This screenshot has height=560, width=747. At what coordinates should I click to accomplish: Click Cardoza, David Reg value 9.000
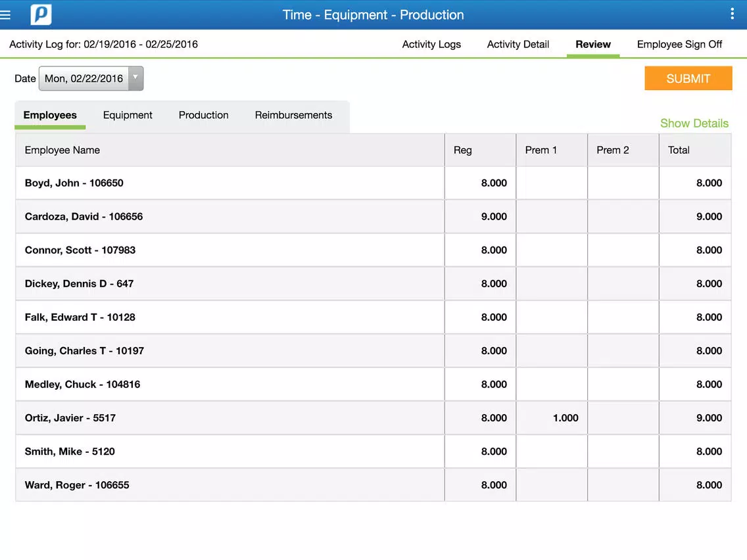click(494, 217)
